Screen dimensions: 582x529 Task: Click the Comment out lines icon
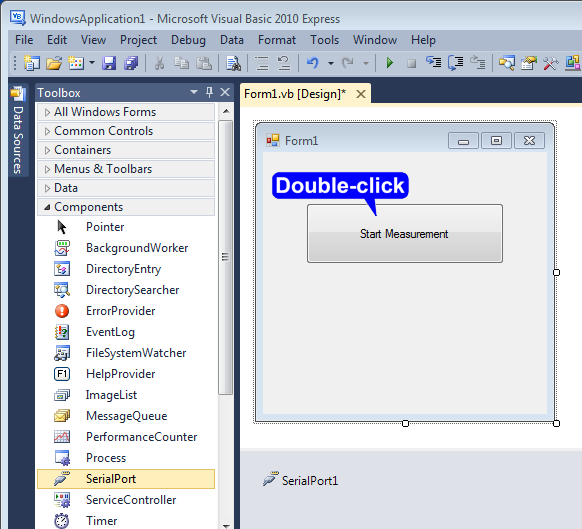[x=262, y=63]
